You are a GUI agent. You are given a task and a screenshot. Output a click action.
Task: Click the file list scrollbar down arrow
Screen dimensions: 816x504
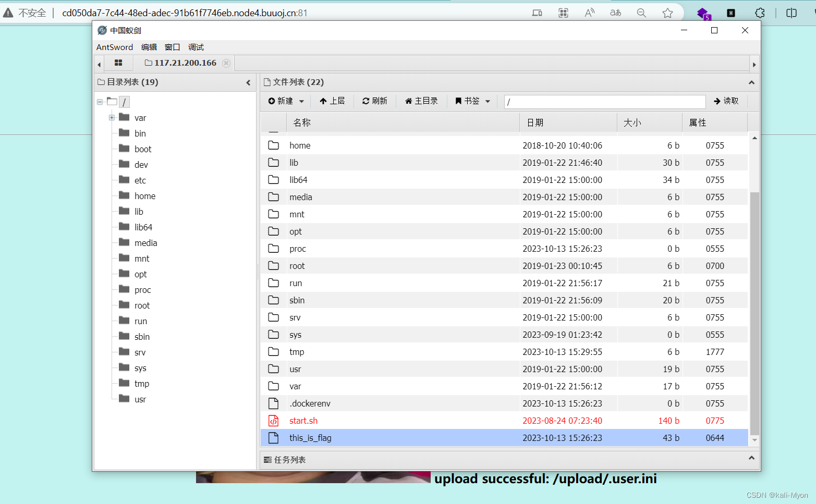click(x=754, y=440)
